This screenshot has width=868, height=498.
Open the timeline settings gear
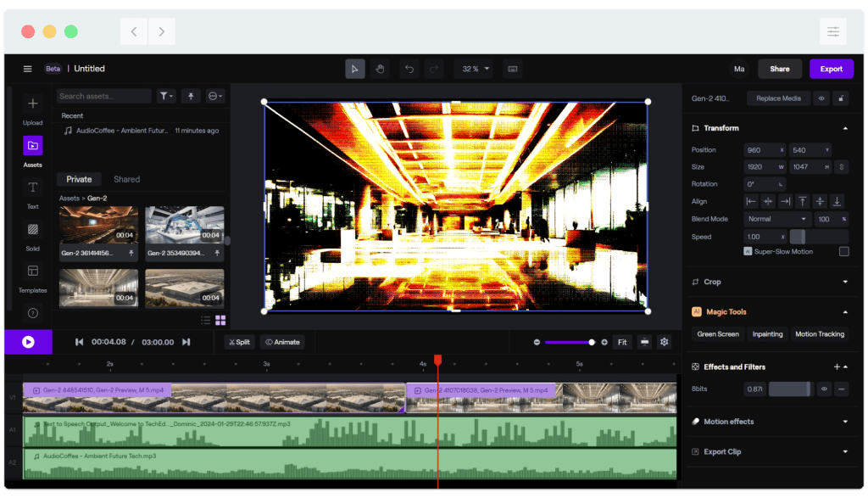point(664,342)
